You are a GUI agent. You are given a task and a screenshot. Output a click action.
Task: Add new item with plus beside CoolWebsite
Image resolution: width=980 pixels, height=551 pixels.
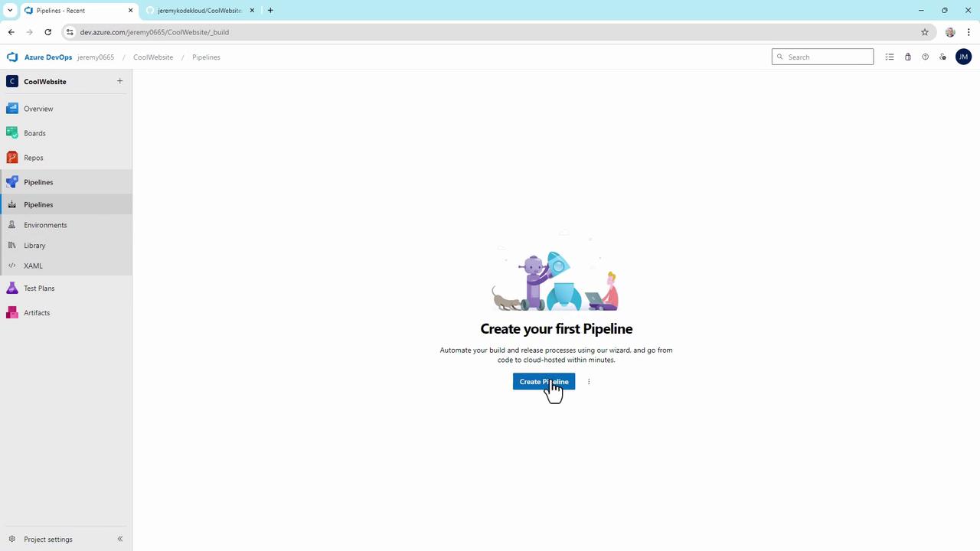[119, 81]
